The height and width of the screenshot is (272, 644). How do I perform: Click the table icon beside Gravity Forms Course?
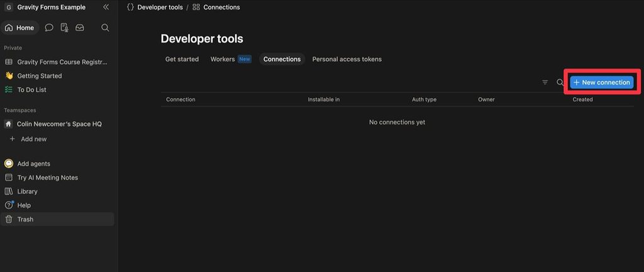(x=9, y=62)
